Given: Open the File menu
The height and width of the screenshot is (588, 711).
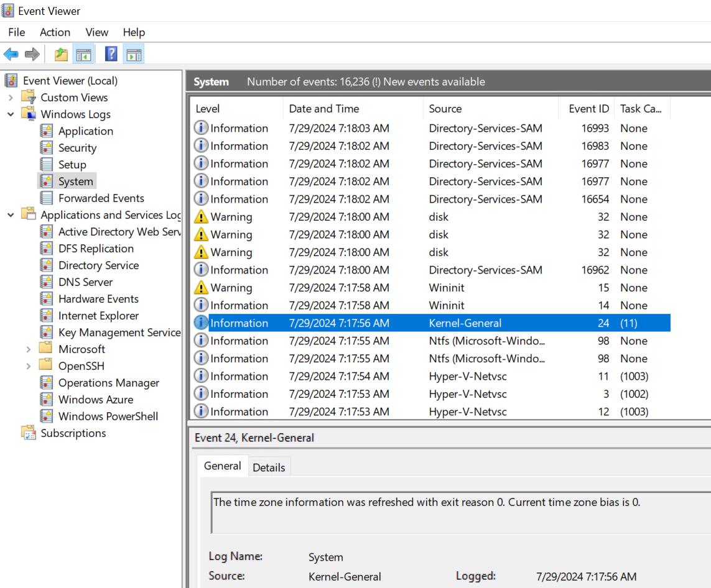Looking at the screenshot, I should click(x=17, y=32).
